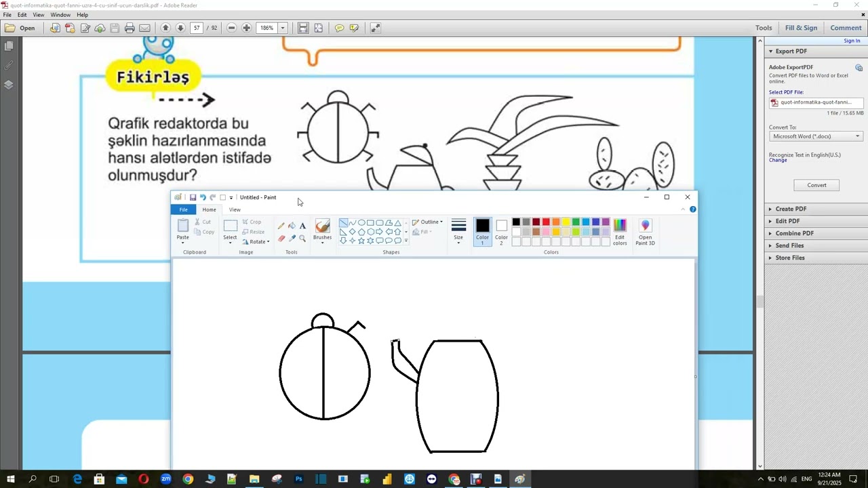Open page thumbnails panel in Reader sidebar
868x488 pixels.
point(9,46)
